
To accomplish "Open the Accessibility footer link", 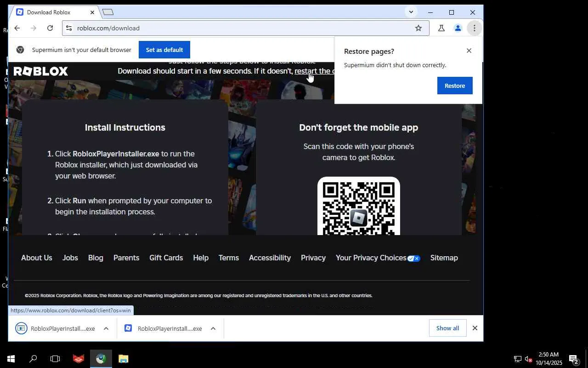I will (x=270, y=258).
